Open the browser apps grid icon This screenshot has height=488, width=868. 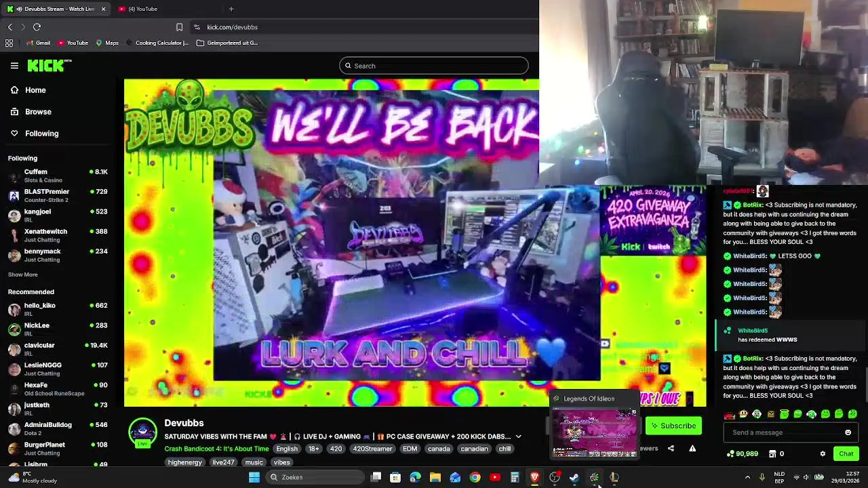pyautogui.click(x=9, y=43)
